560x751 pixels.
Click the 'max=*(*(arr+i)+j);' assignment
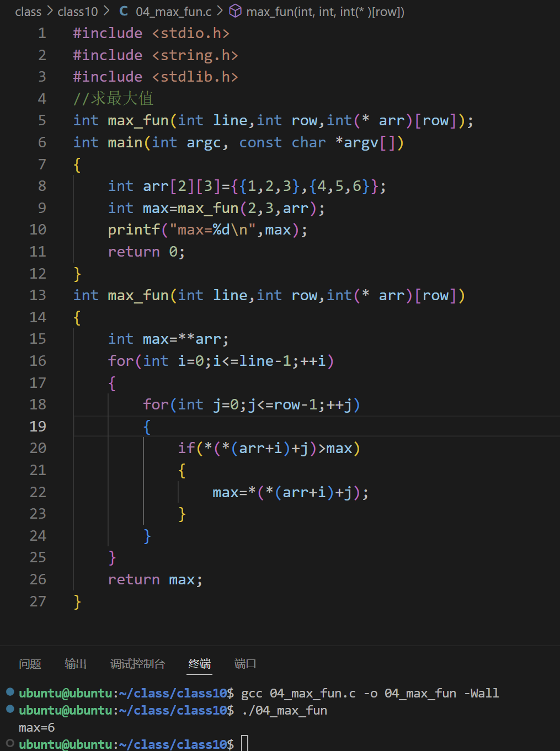pyautogui.click(x=291, y=492)
